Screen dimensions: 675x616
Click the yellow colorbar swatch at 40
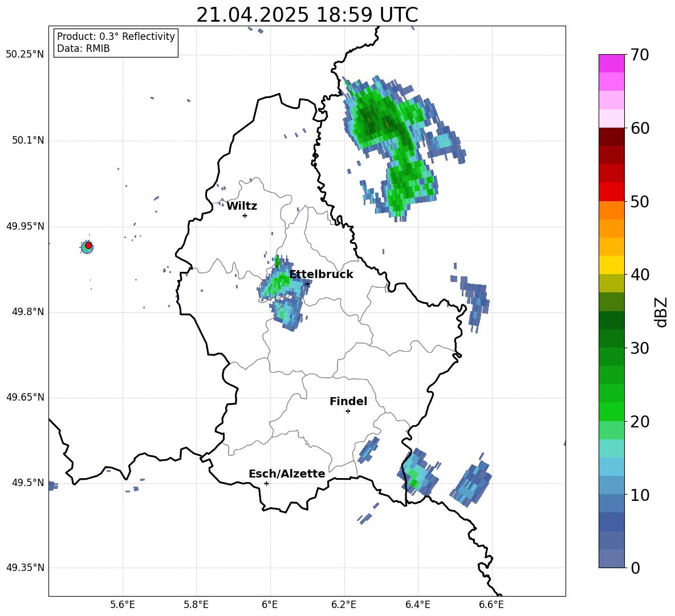[x=612, y=265]
